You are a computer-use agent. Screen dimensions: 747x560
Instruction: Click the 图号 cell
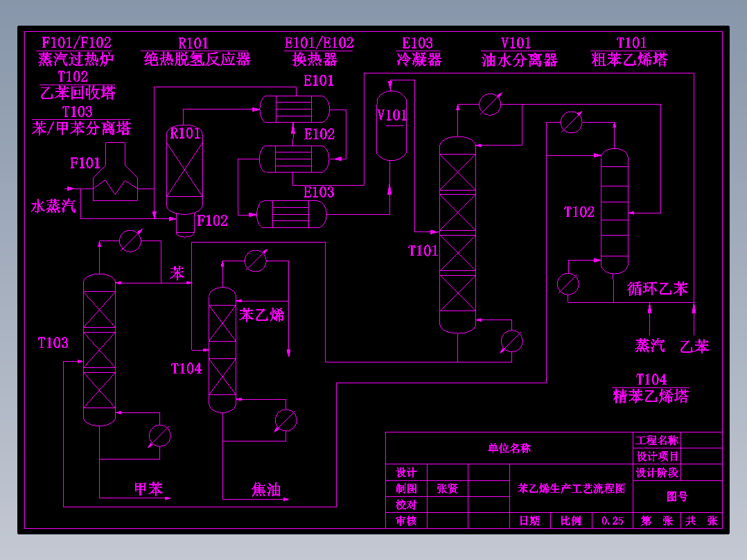677,497
